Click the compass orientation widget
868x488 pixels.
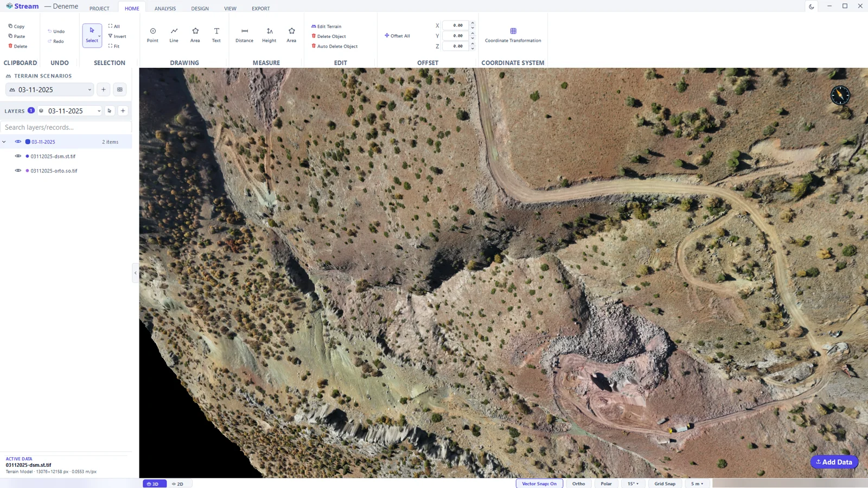(x=840, y=95)
